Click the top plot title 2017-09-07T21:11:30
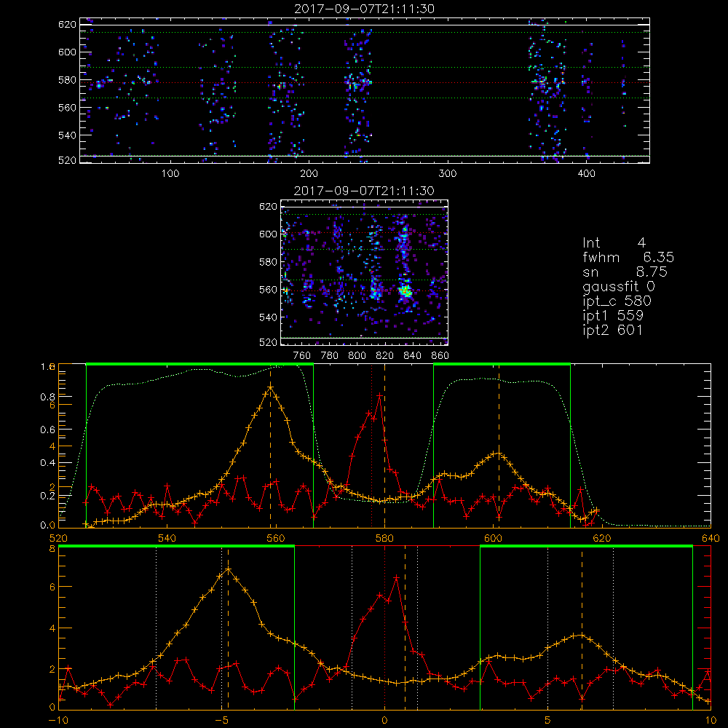 pyautogui.click(x=365, y=9)
